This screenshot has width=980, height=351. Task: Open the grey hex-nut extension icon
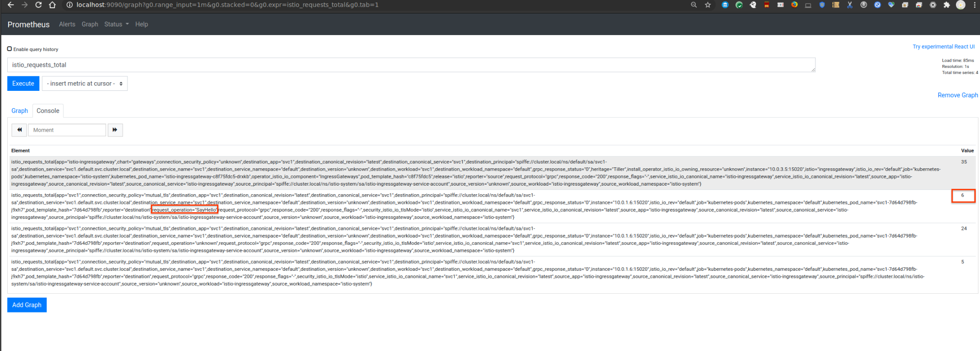click(933, 5)
